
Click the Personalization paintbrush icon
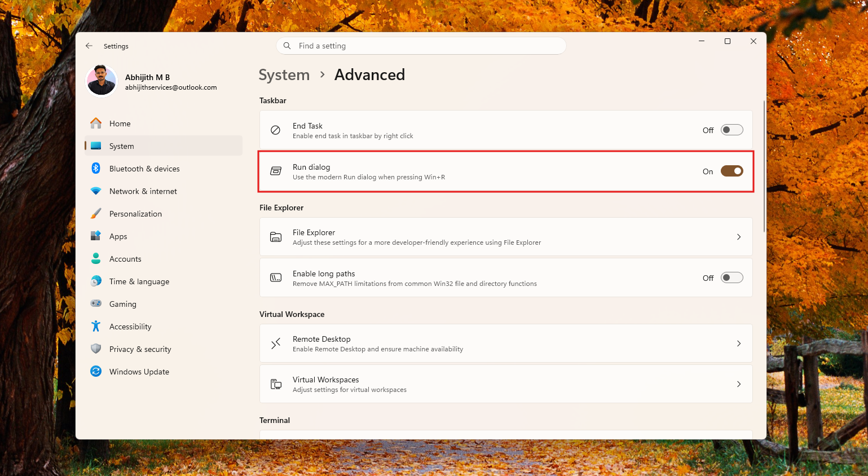96,213
